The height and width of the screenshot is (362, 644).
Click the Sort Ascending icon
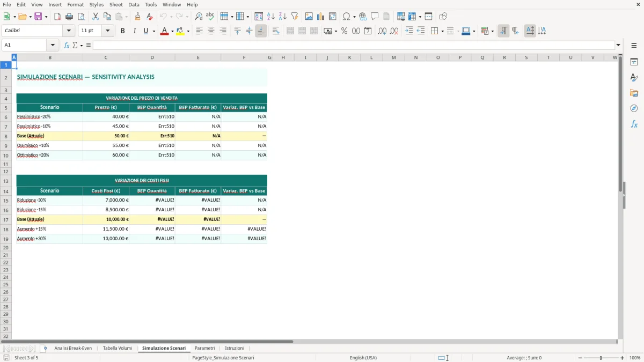coord(271,17)
